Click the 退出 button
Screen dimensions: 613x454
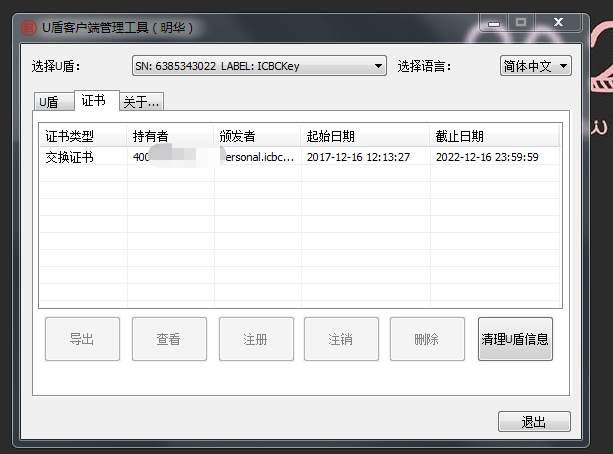tap(534, 422)
